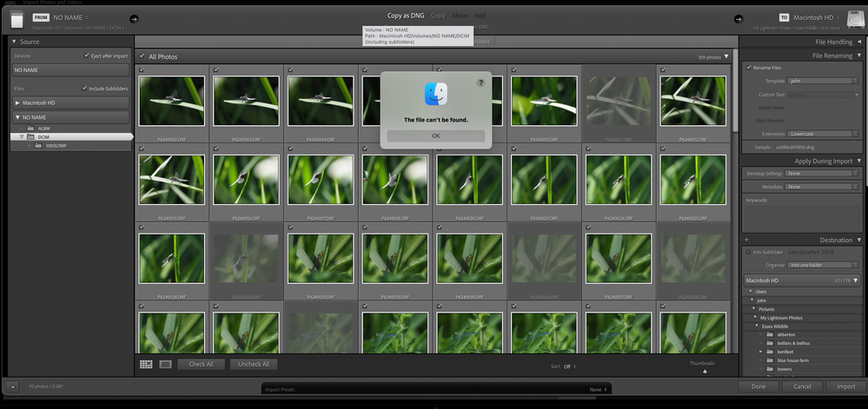Uncheck the Rename Files checkbox
Image resolution: width=868 pixels, height=409 pixels.
(749, 68)
